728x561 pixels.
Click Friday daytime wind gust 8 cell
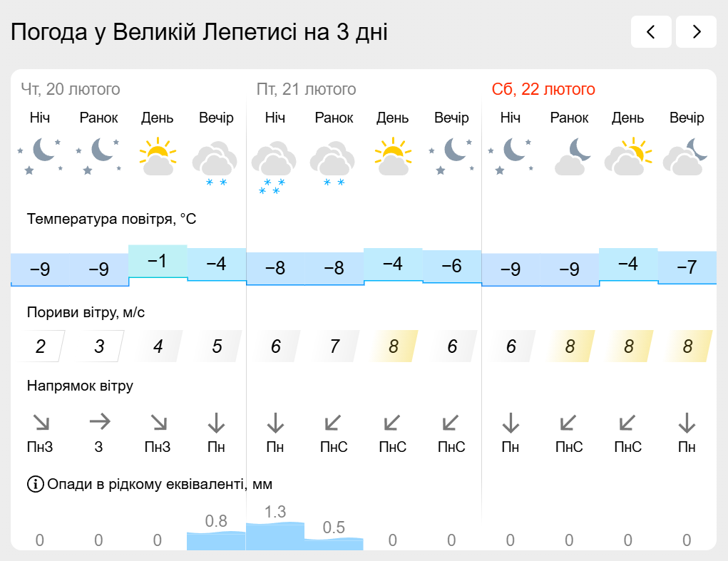click(x=394, y=346)
